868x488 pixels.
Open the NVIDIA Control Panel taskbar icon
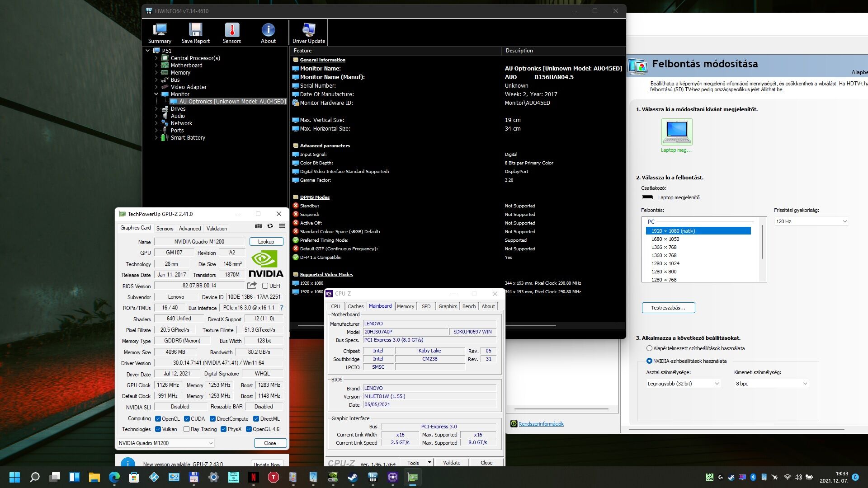click(333, 477)
